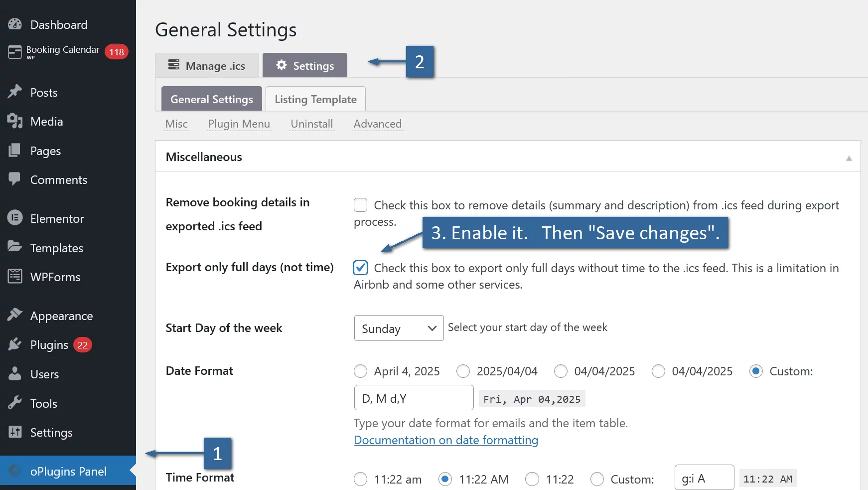Click the Miscellaneous section header
This screenshot has width=868, height=490.
(x=508, y=157)
